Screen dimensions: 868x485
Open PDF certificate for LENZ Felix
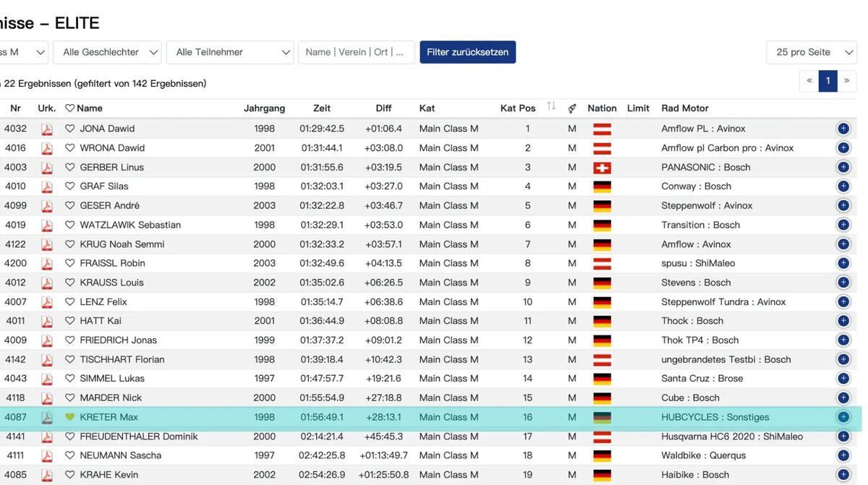(x=47, y=302)
